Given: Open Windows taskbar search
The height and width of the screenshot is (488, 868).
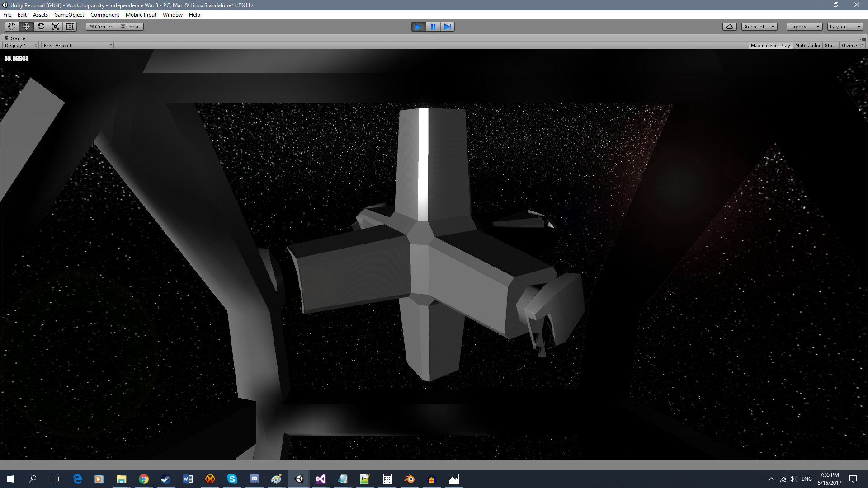Looking at the screenshot, I should coord(33,479).
